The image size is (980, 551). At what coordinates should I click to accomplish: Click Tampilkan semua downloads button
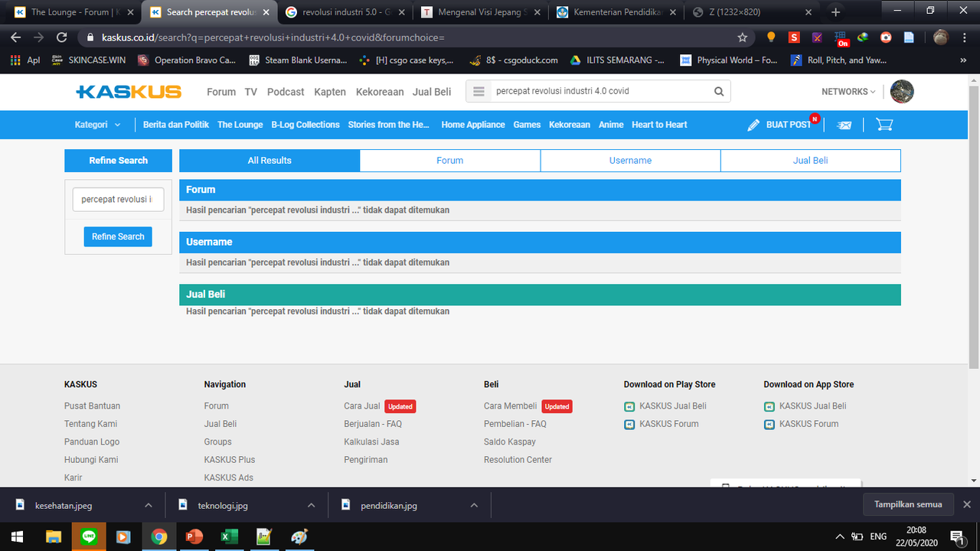908,505
